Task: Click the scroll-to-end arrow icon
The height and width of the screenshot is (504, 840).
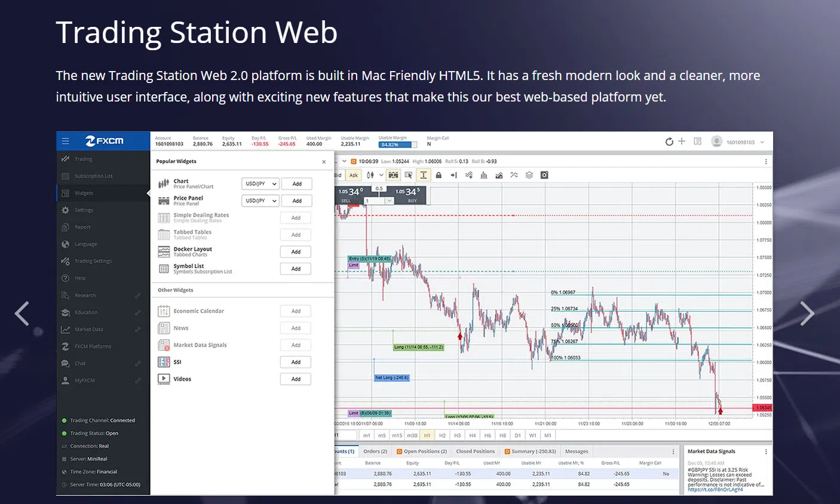Action: point(453,175)
